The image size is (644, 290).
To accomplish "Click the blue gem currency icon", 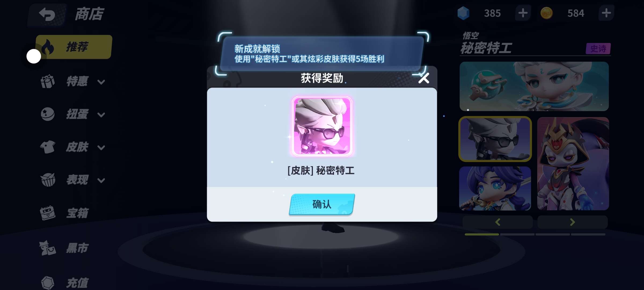I will (x=463, y=13).
